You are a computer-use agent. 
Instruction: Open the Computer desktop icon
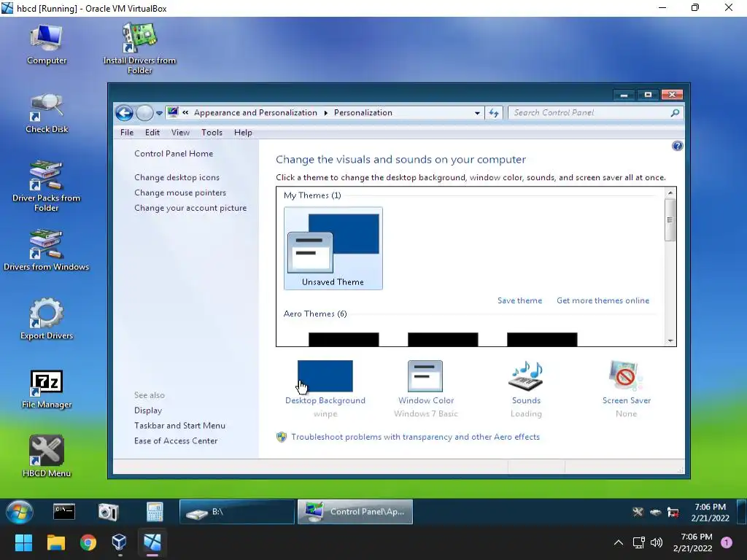(46, 44)
